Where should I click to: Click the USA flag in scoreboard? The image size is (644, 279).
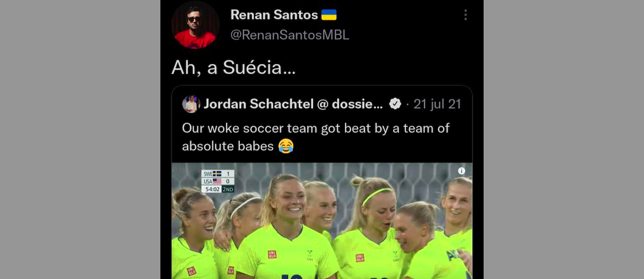pos(217,181)
